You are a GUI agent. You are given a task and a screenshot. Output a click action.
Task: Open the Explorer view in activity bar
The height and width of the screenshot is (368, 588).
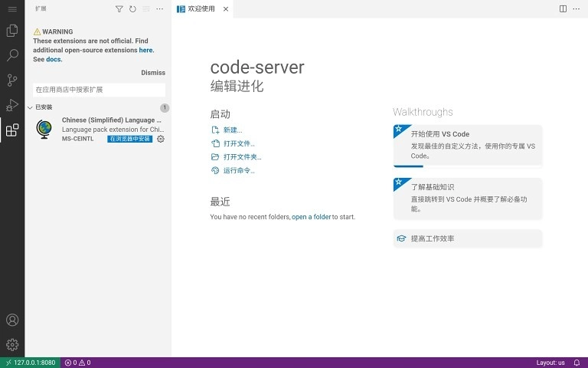coord(12,31)
